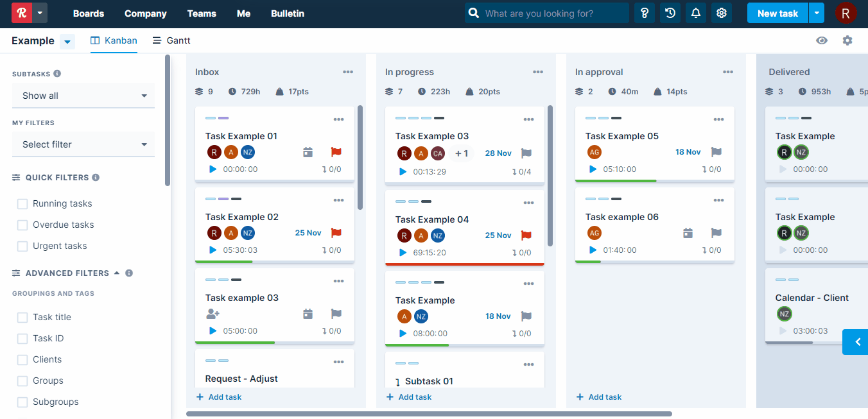Viewport: 868px width, 419px height.
Task: Expand the 'Select filter' dropdown
Action: [83, 144]
